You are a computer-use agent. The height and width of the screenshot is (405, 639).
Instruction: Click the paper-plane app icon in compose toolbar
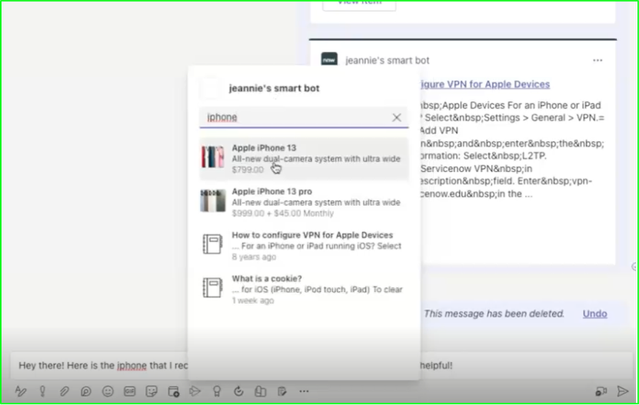[x=195, y=391]
